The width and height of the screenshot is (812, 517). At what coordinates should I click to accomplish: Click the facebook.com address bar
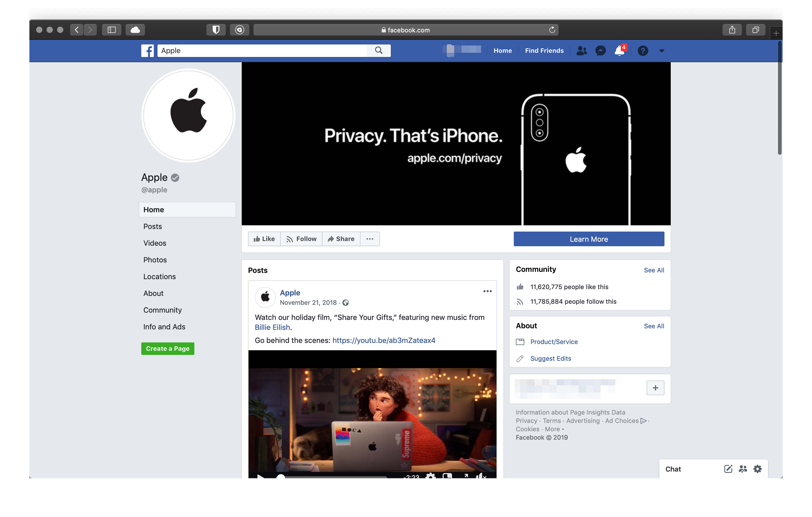click(406, 30)
